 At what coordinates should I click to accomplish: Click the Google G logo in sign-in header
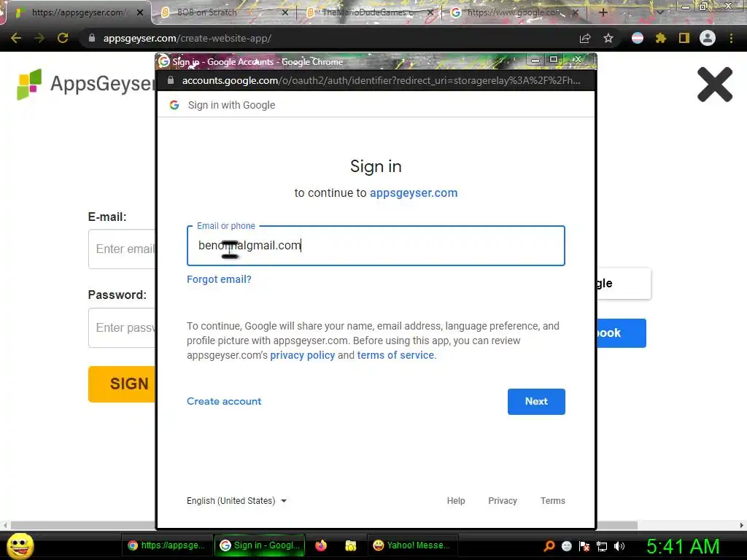coord(174,105)
